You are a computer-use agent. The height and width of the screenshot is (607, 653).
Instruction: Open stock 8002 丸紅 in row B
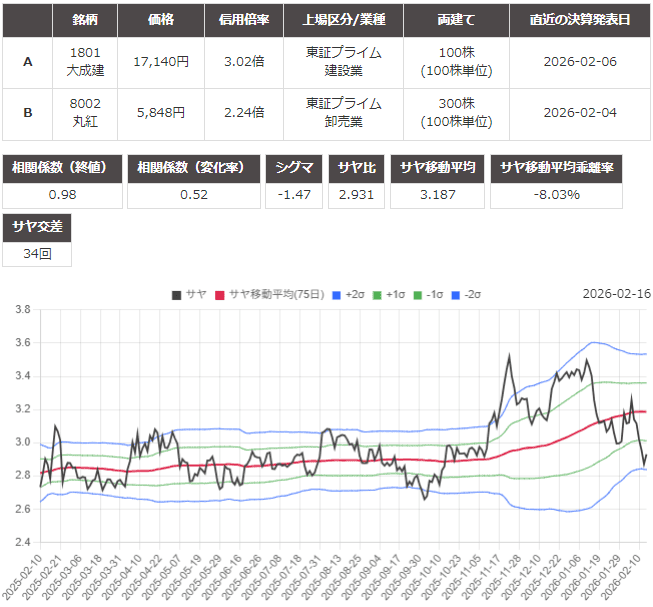tap(85, 112)
